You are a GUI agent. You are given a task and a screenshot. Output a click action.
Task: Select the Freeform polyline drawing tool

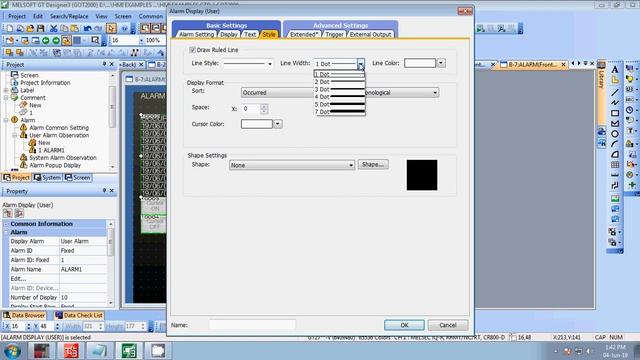[615, 102]
